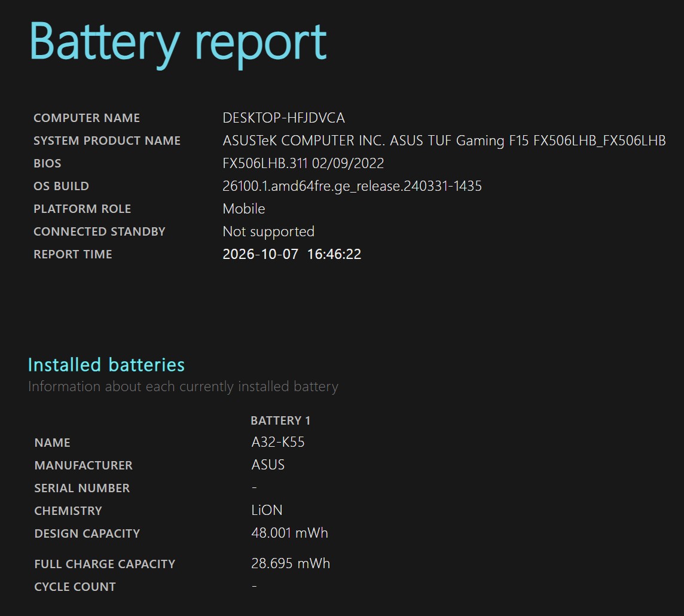Image resolution: width=684 pixels, height=616 pixels.
Task: Select the FULL CHARGE CAPACITY label
Action: pyautogui.click(x=105, y=563)
